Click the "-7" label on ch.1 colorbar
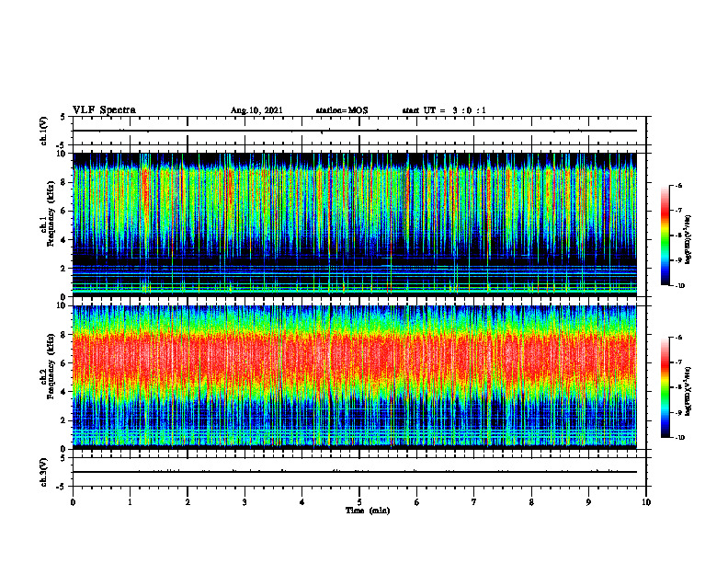The height and width of the screenshot is (563, 728). [678, 211]
